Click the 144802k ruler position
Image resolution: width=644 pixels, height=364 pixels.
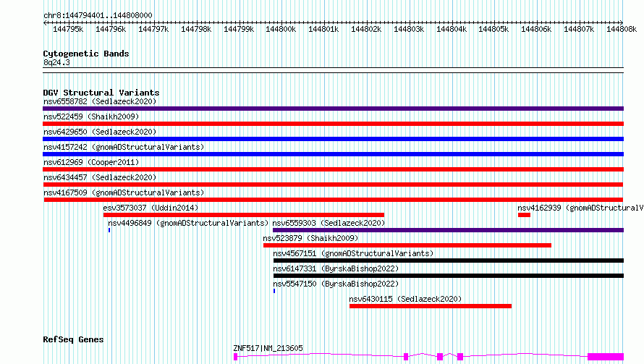click(x=366, y=29)
